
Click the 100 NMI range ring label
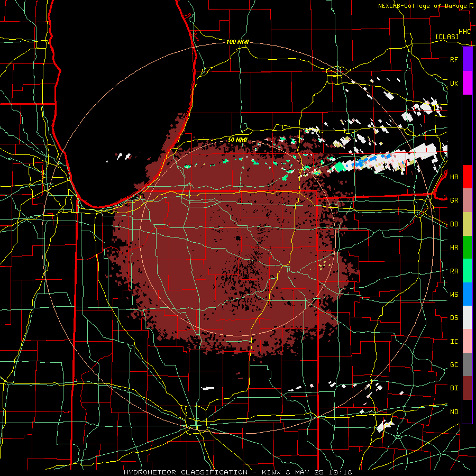coord(237,42)
